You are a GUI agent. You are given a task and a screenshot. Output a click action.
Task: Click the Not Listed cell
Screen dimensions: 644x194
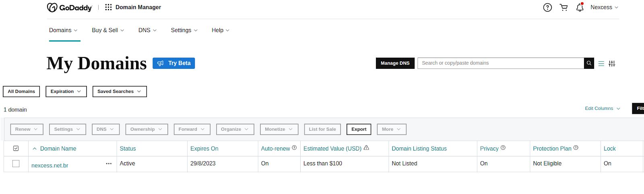[405, 163]
